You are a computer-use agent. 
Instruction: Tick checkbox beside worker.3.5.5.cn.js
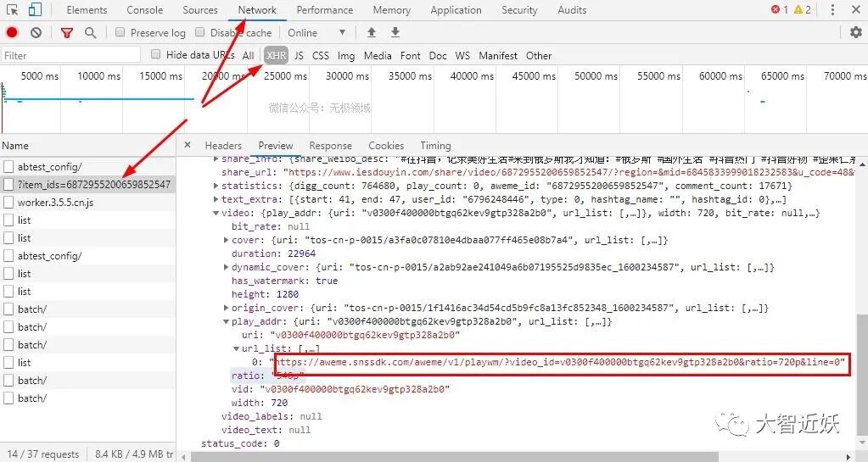coord(8,203)
